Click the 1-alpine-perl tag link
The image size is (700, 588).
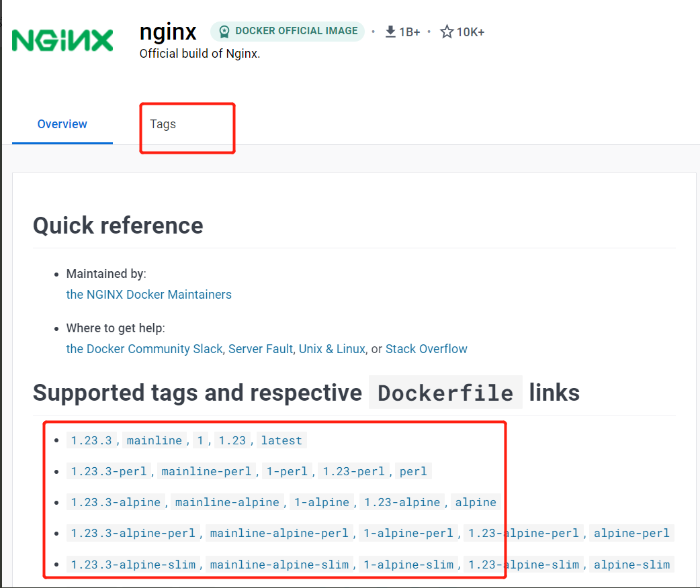[x=408, y=533]
